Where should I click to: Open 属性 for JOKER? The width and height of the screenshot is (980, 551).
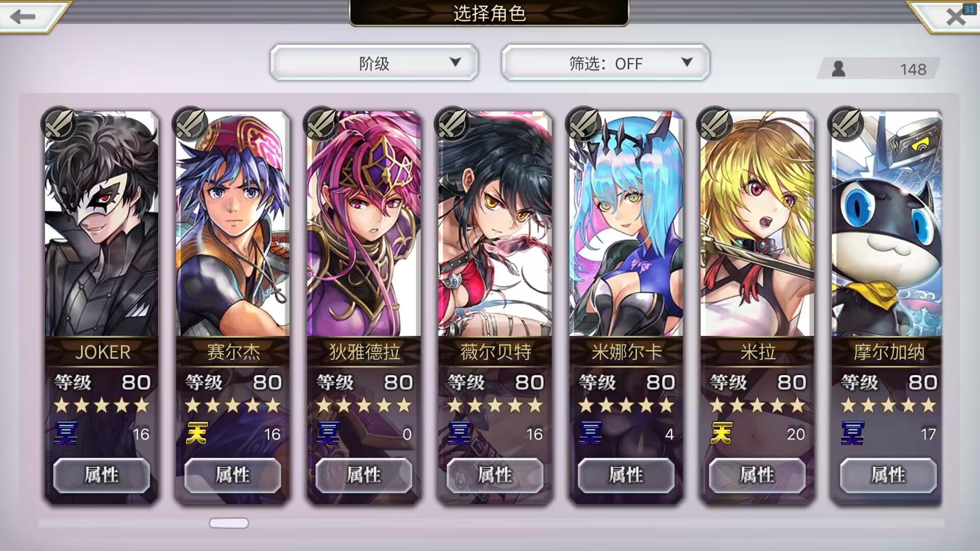tap(102, 475)
